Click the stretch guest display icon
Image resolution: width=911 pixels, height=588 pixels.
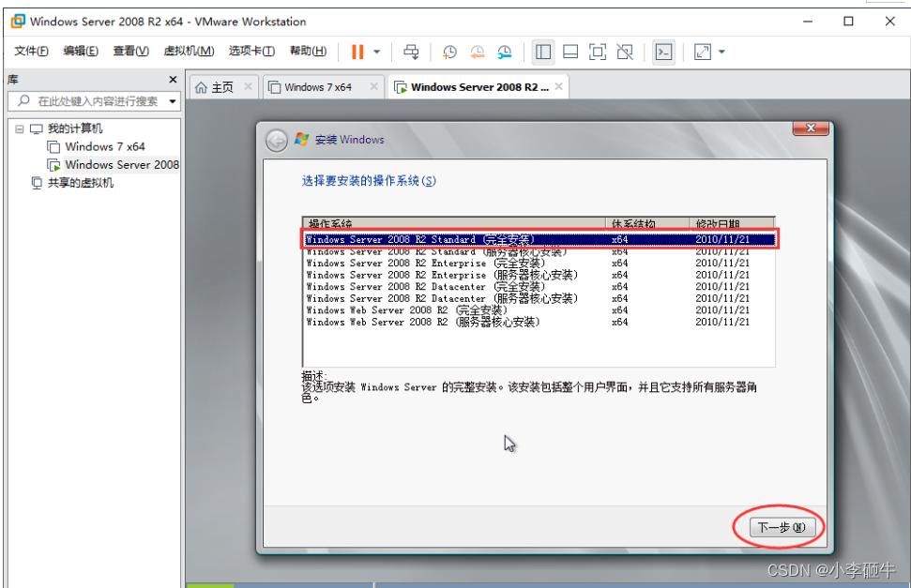pos(703,52)
